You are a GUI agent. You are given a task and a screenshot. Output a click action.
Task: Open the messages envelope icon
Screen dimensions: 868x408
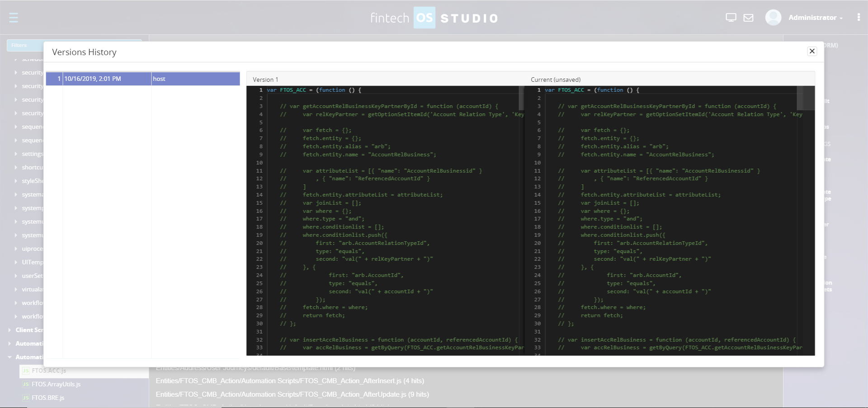pos(748,17)
